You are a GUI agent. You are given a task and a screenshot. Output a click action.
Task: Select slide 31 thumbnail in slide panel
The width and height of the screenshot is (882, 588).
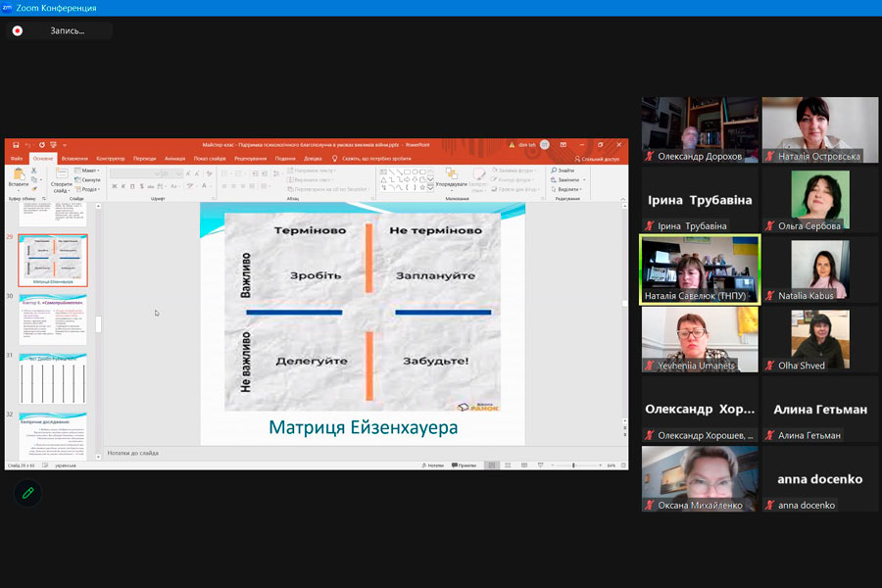point(53,377)
